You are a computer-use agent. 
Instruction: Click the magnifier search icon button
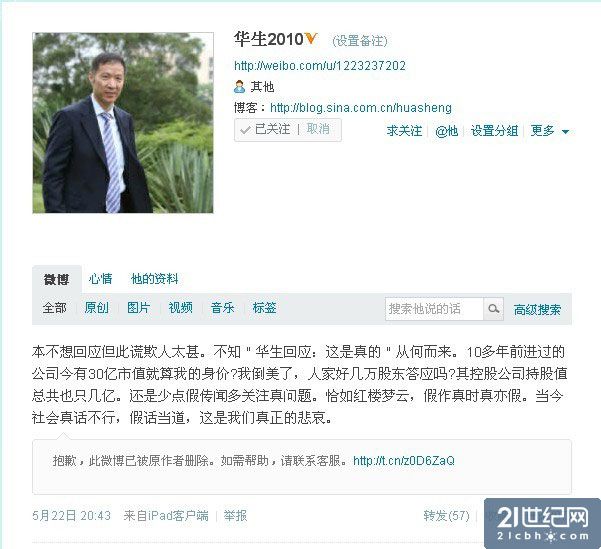point(493,309)
